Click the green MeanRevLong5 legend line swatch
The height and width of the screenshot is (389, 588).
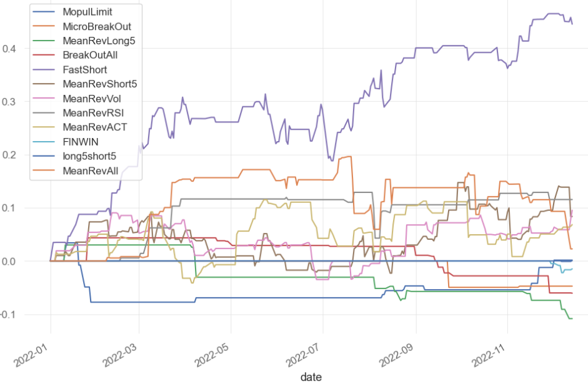tap(45, 41)
